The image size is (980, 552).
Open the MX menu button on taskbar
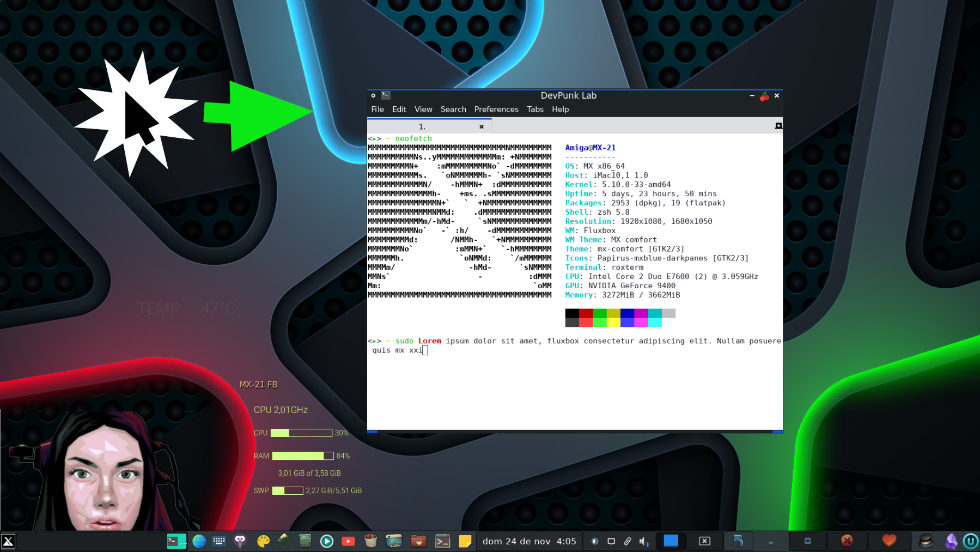tap(8, 541)
